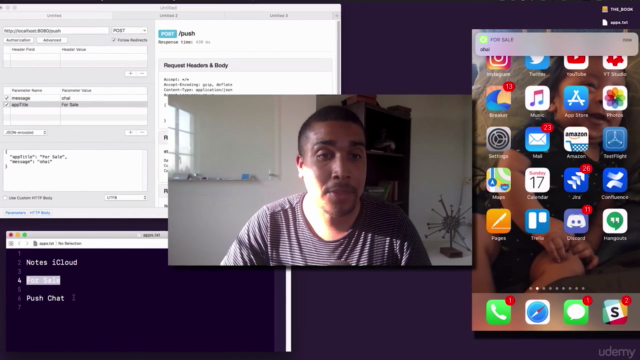640x360 pixels.
Task: Switch to the Untitled 3 tab
Action: pyautogui.click(x=279, y=16)
